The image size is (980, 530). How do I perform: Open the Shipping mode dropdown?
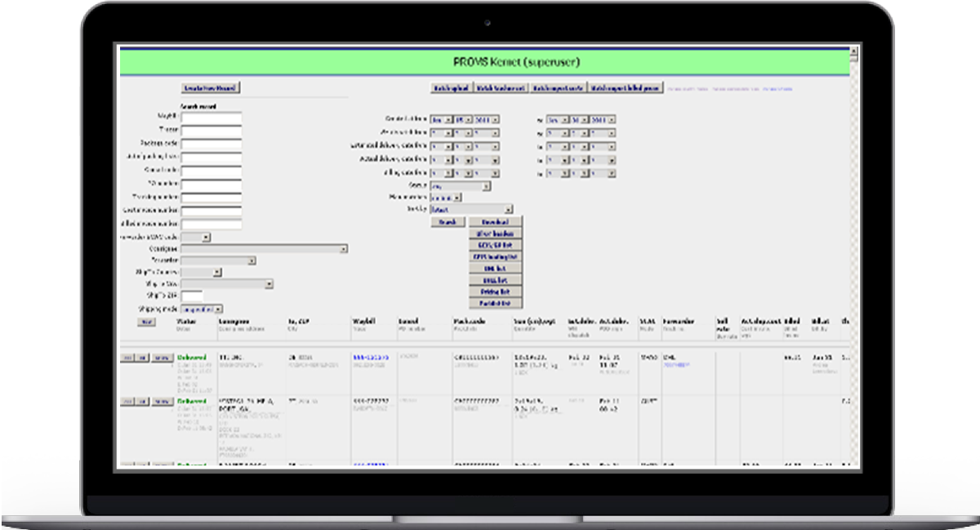202,310
